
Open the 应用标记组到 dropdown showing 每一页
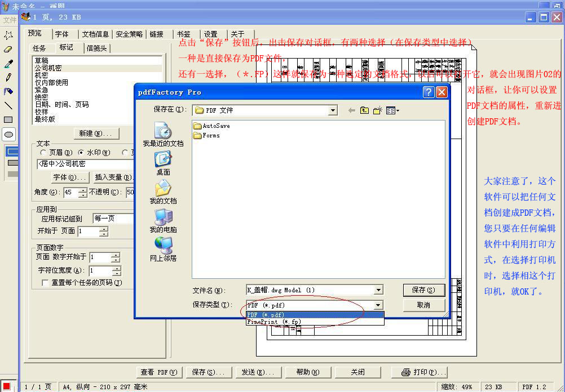coord(113,219)
